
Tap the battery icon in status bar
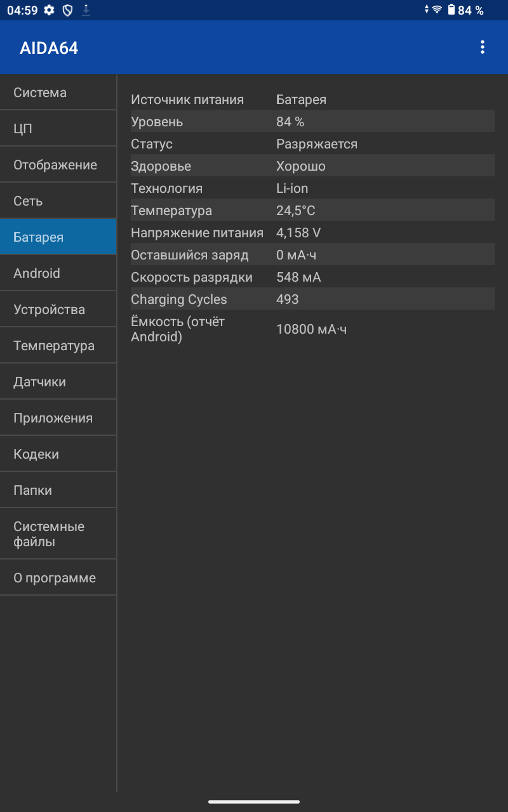[x=451, y=10]
